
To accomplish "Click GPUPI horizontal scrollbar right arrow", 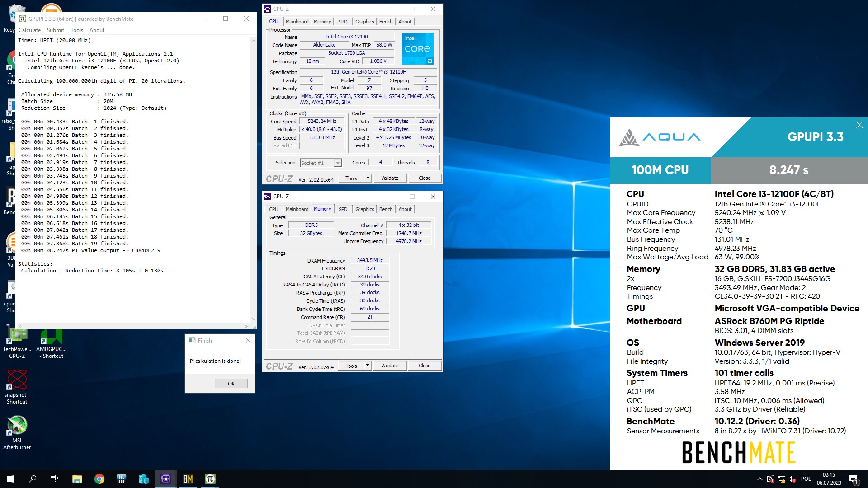I will [x=246, y=326].
